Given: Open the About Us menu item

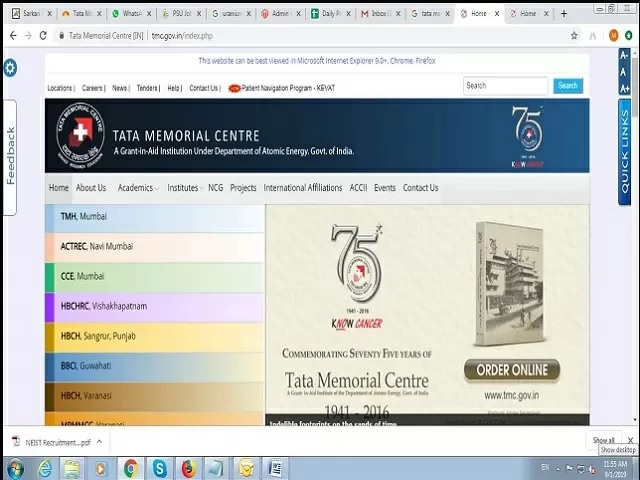Looking at the screenshot, I should pyautogui.click(x=91, y=188).
